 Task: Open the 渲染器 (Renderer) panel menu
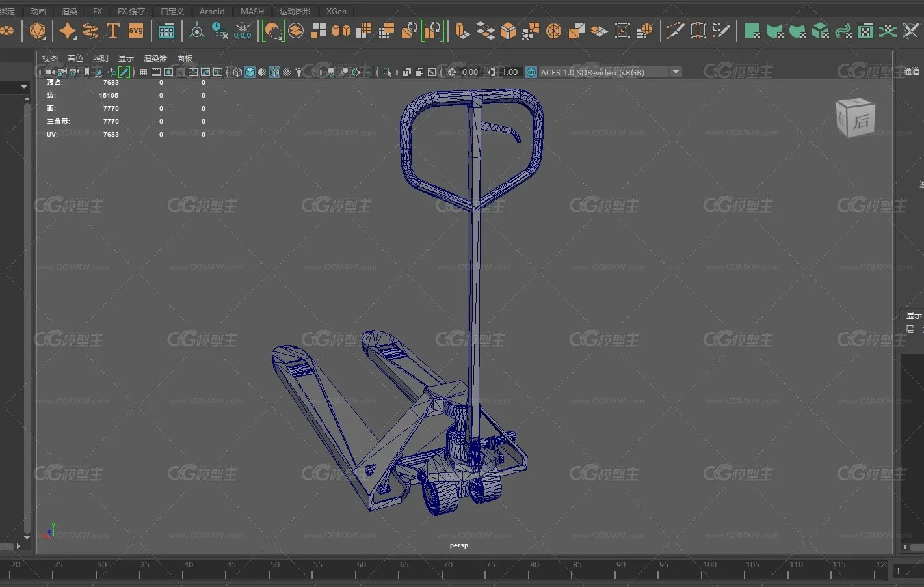(x=155, y=58)
